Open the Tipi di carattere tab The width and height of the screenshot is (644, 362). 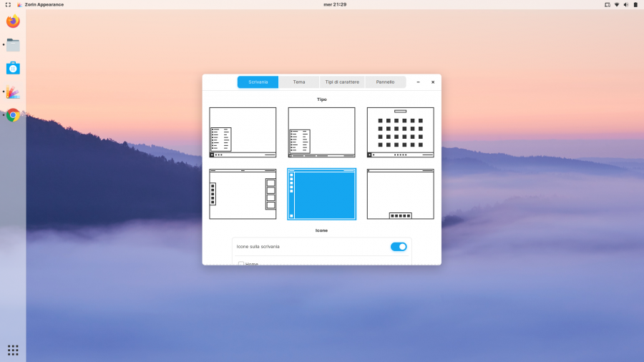pos(342,82)
